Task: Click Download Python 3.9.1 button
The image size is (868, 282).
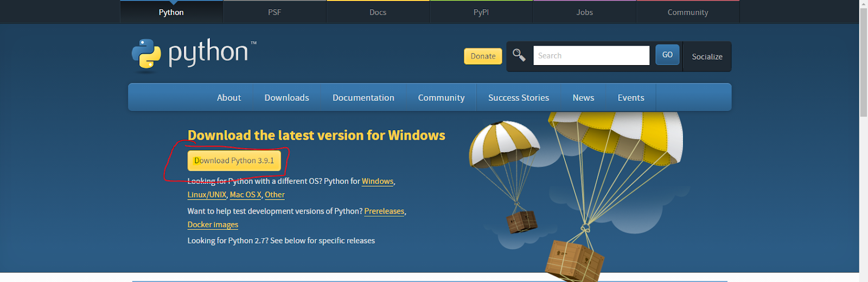Action: (x=234, y=161)
